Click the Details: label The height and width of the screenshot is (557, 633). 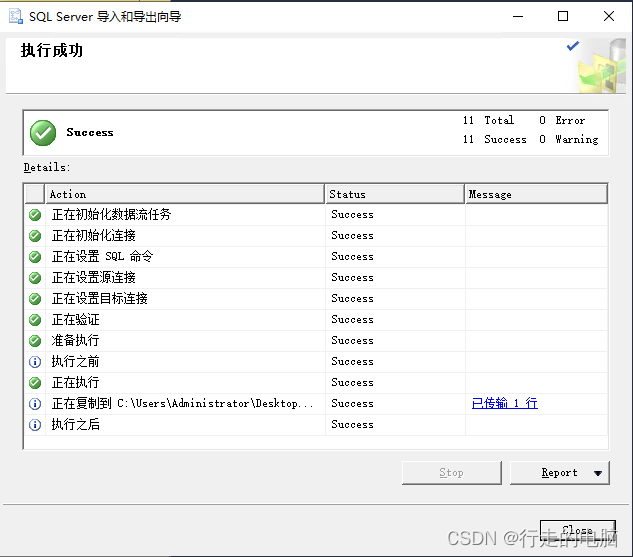(x=47, y=167)
